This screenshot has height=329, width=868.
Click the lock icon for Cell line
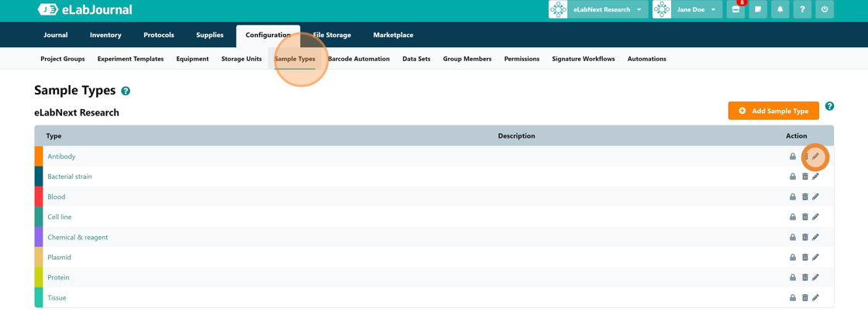(x=792, y=217)
